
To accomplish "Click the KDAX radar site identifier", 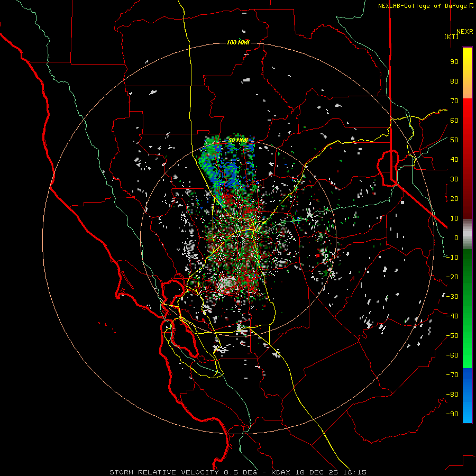I will (x=281, y=472).
